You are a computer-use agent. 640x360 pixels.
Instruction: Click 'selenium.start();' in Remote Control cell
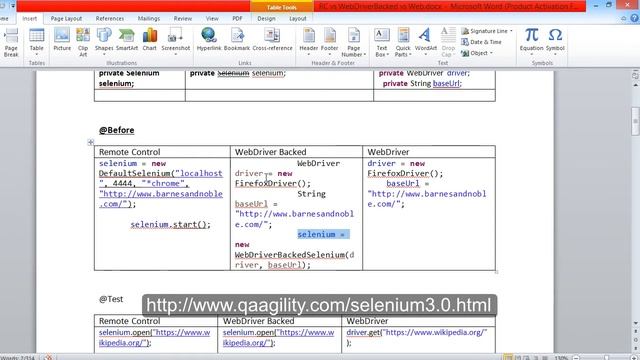coord(170,224)
